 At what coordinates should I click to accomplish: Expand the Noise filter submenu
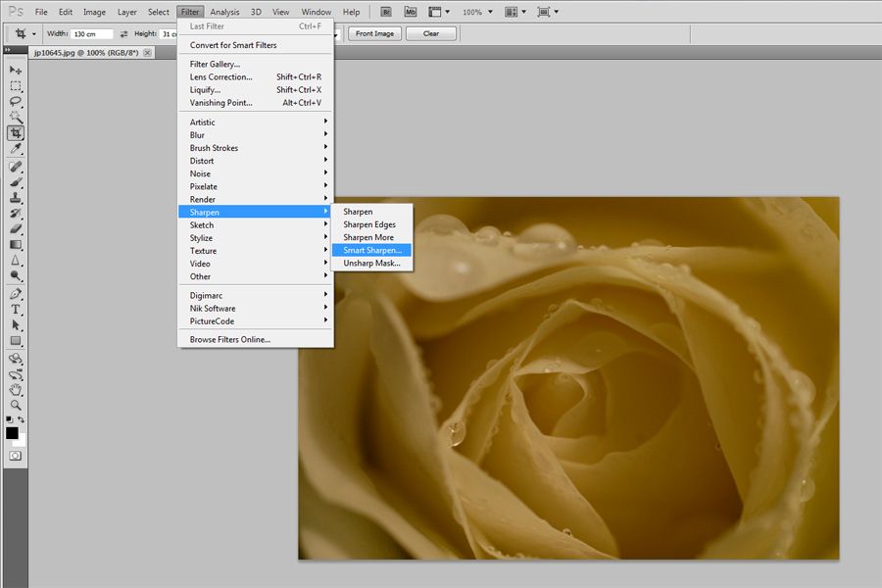[x=256, y=173]
